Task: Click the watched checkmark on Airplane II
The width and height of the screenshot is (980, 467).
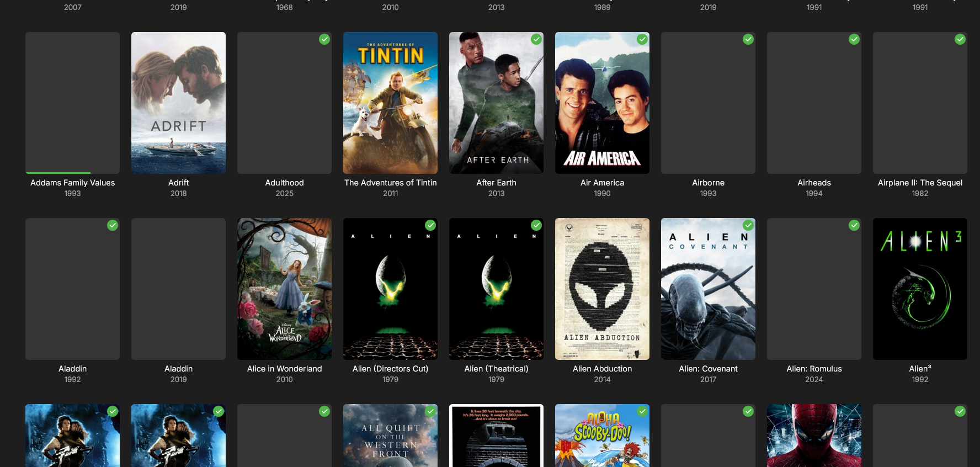Action: tap(960, 39)
